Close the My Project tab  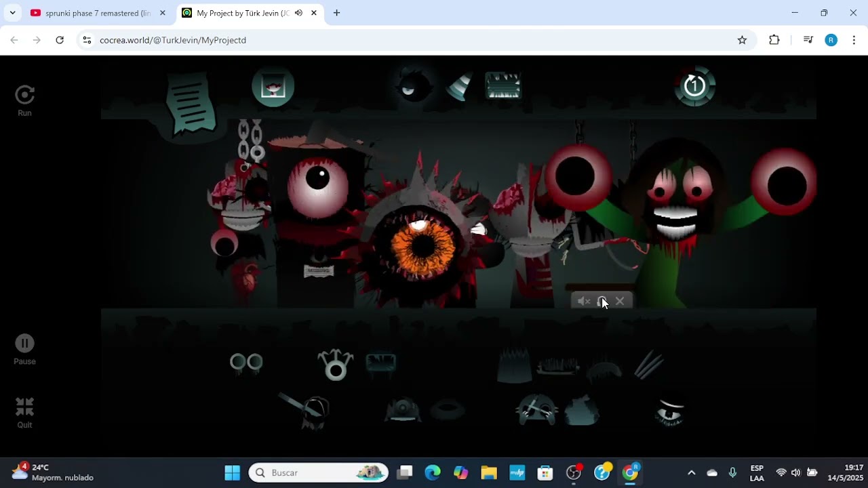(314, 13)
